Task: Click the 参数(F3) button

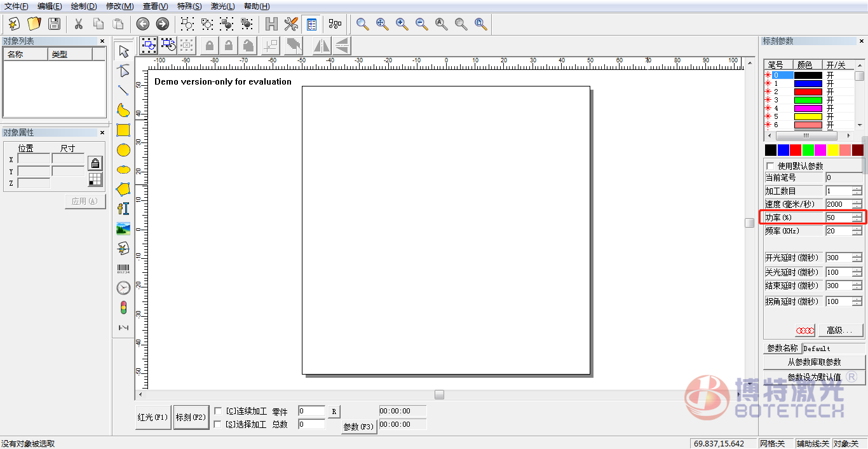Action: [x=359, y=427]
